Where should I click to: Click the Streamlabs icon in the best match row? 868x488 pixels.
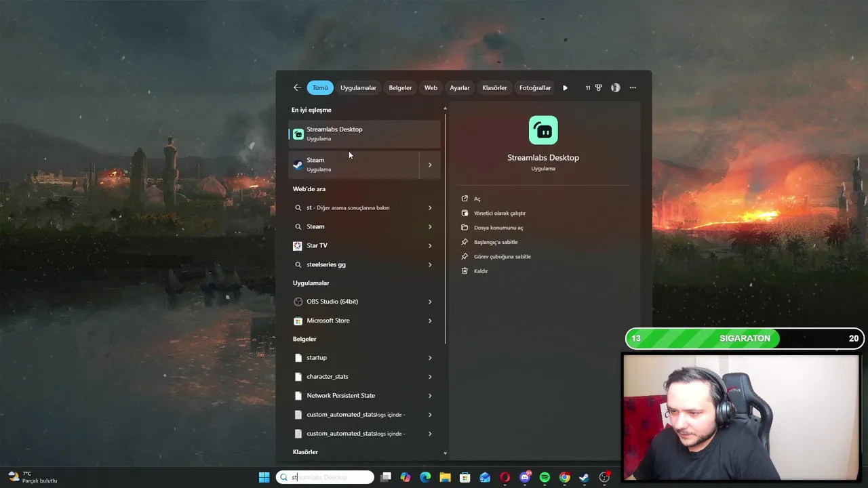point(298,134)
